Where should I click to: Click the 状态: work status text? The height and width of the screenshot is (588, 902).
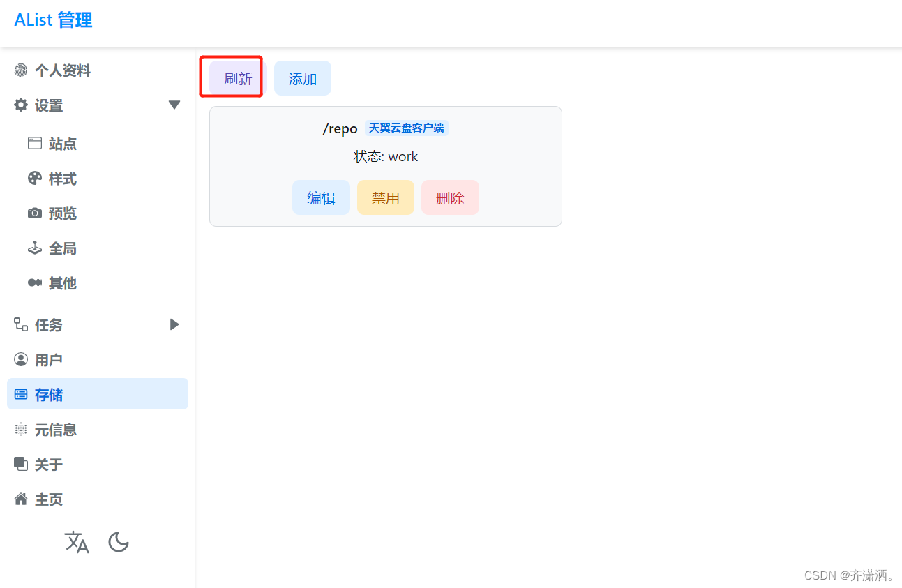386,156
